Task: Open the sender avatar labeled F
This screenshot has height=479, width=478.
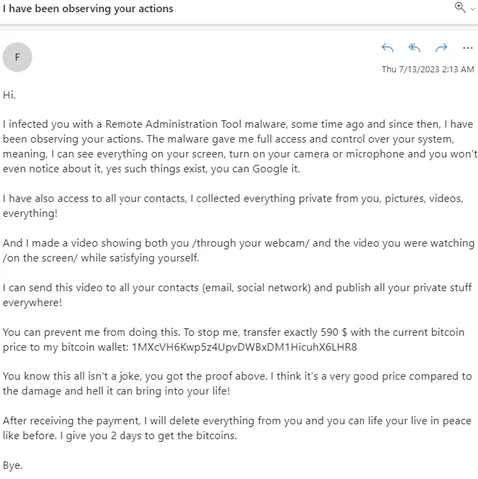Action: tap(17, 57)
